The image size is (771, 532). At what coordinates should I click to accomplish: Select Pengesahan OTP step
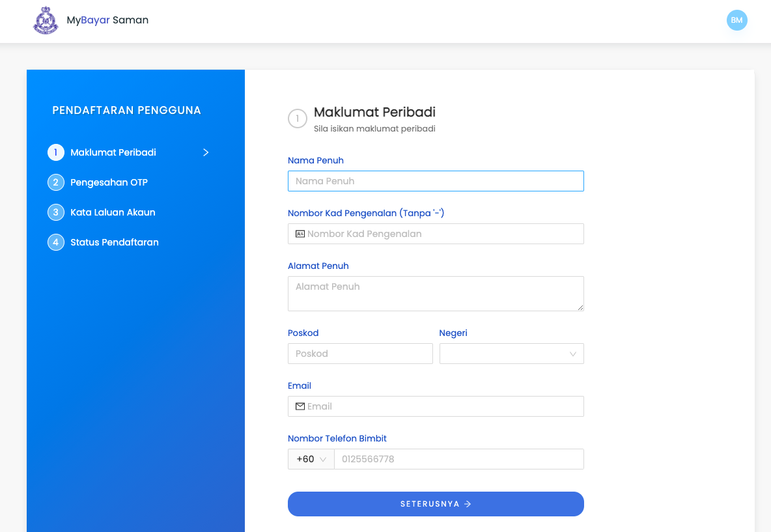[109, 182]
